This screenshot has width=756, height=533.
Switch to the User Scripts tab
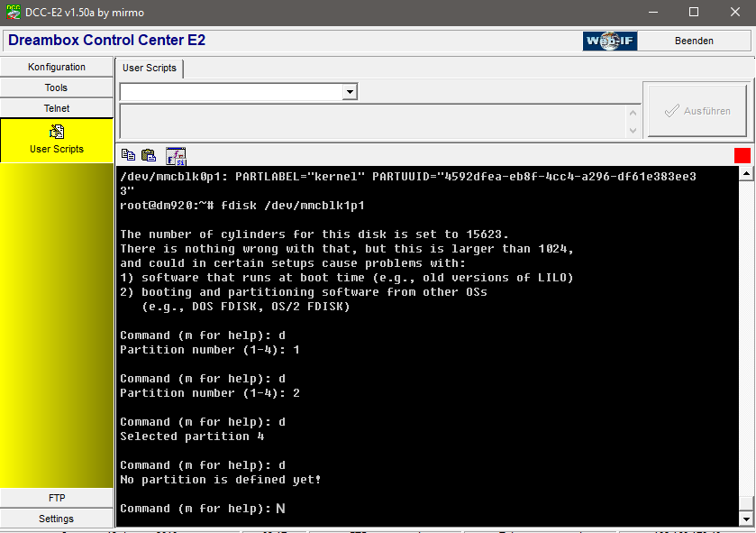pos(150,69)
